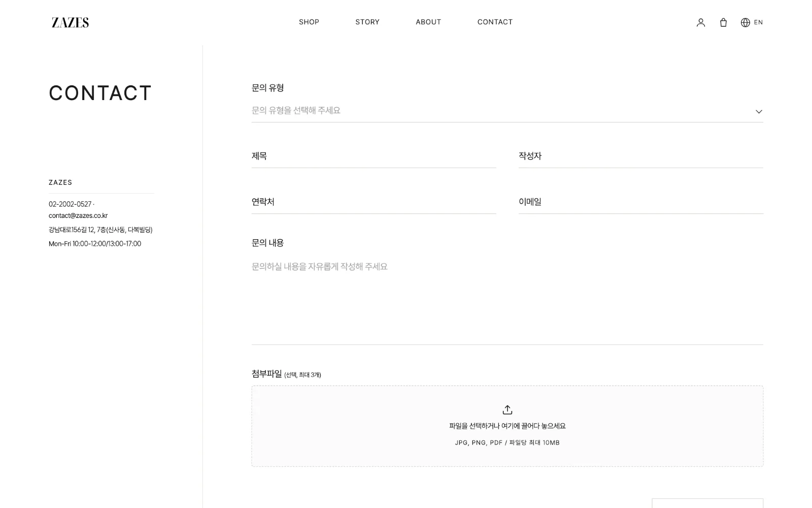Click the contact@zazes.co.kr email address
The image size is (812, 508).
coord(78,216)
